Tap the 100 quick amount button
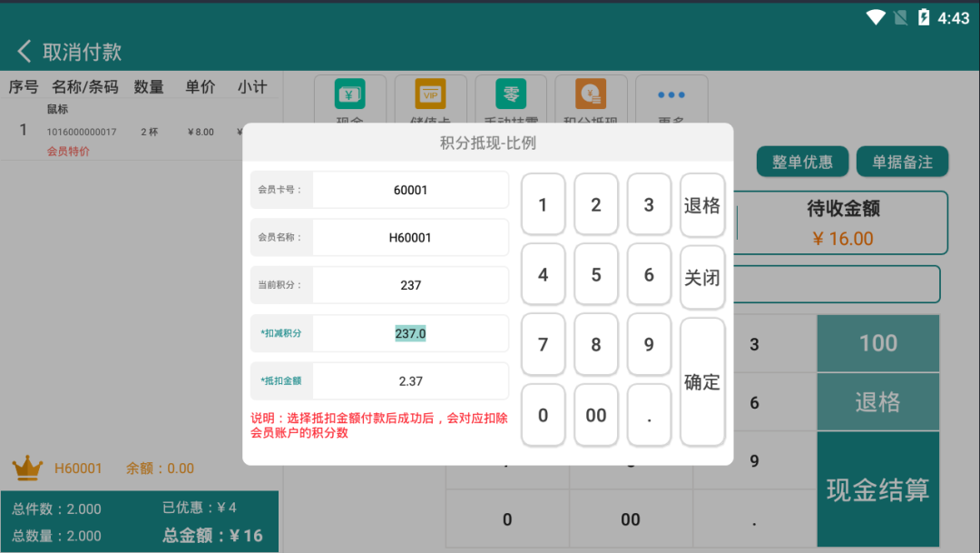 click(877, 343)
